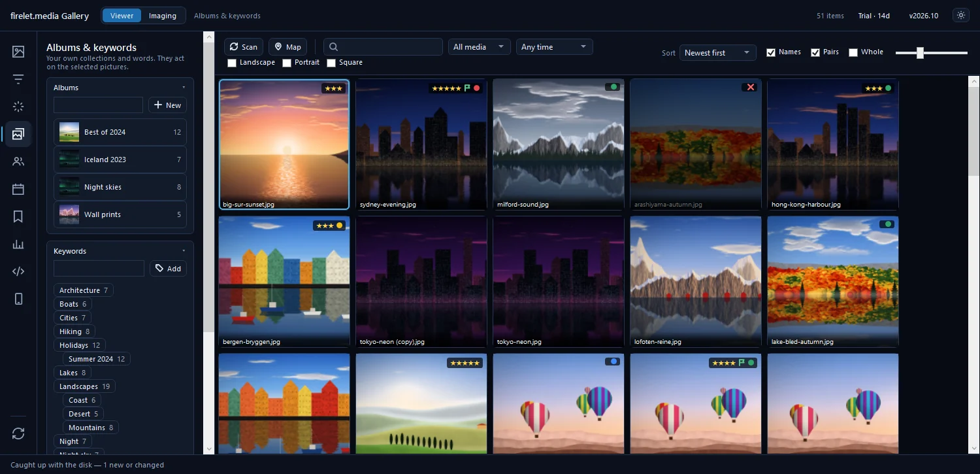
Task: Open the Best of 2024 album
Action: pos(120,132)
